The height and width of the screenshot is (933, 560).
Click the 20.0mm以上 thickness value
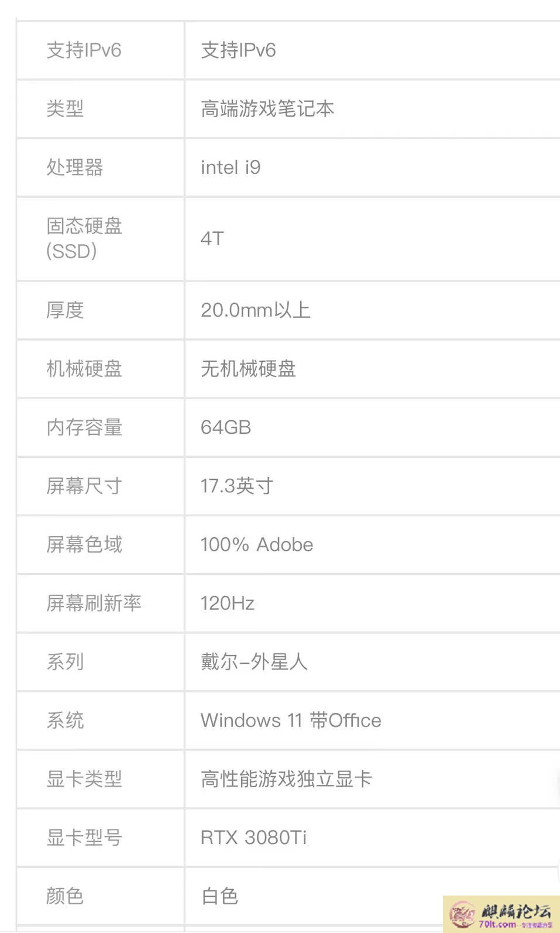[255, 310]
